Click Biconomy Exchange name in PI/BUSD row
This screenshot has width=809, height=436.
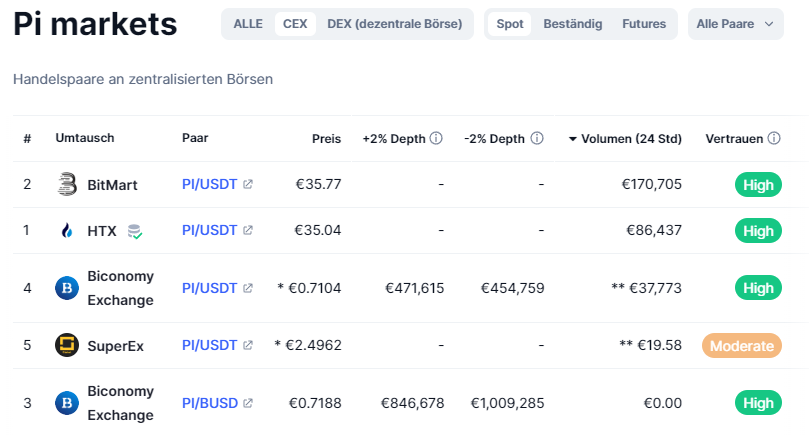point(121,403)
